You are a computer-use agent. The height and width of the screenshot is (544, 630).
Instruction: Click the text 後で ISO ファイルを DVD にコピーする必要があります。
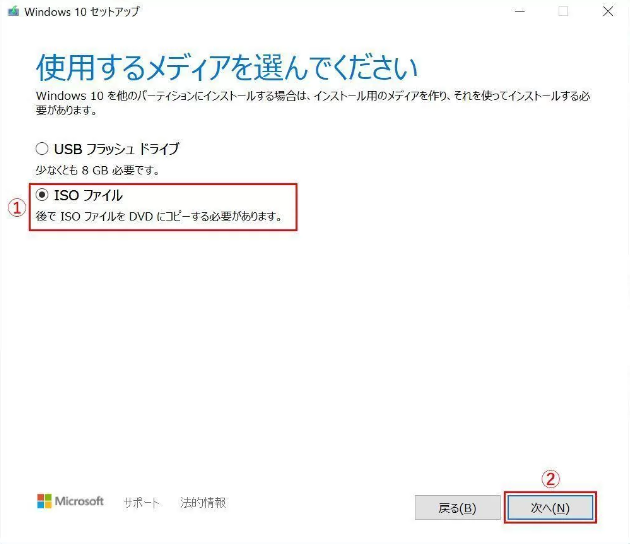point(159,217)
